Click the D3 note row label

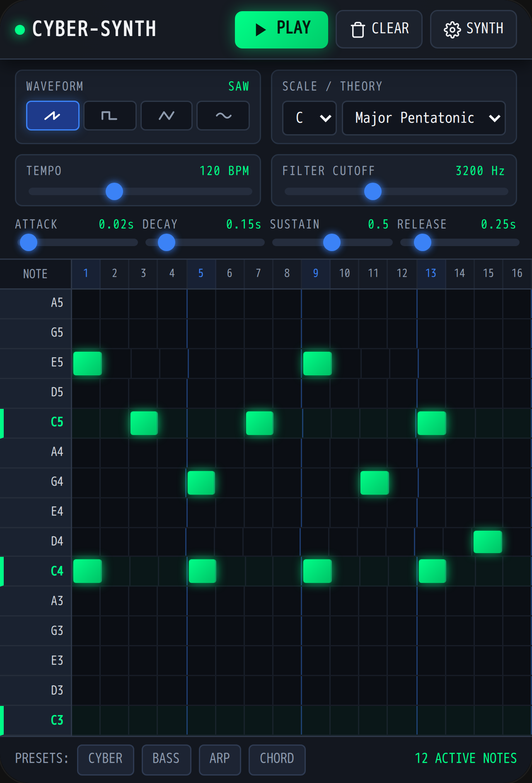[36, 691]
